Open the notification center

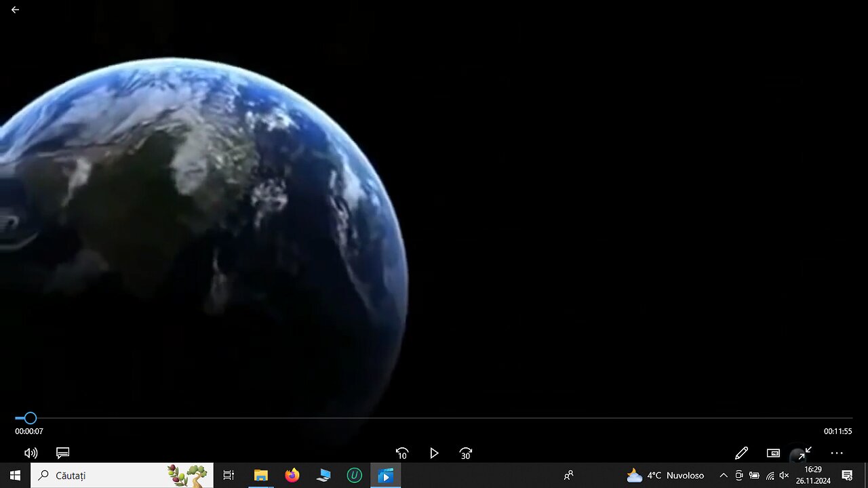point(847,475)
